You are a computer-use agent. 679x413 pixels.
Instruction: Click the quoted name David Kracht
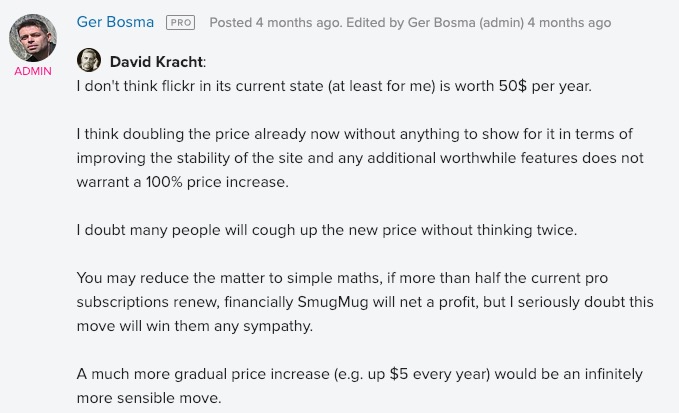[156, 62]
